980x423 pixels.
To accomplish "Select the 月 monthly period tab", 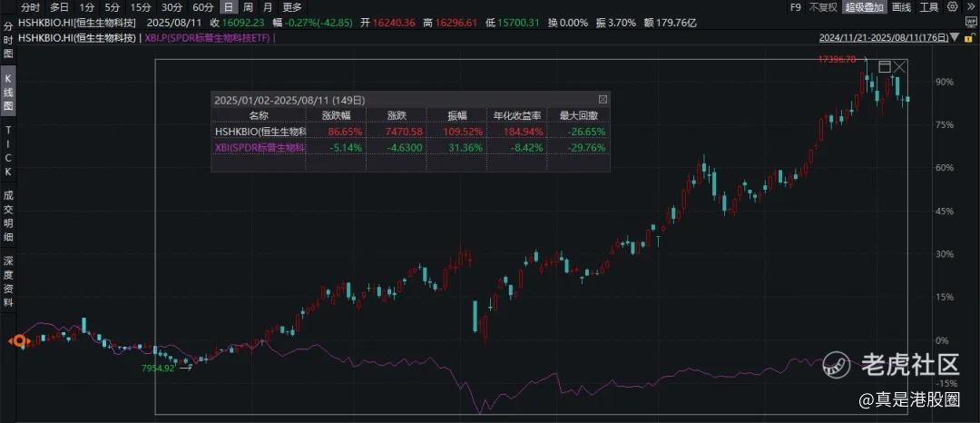I will click(268, 7).
